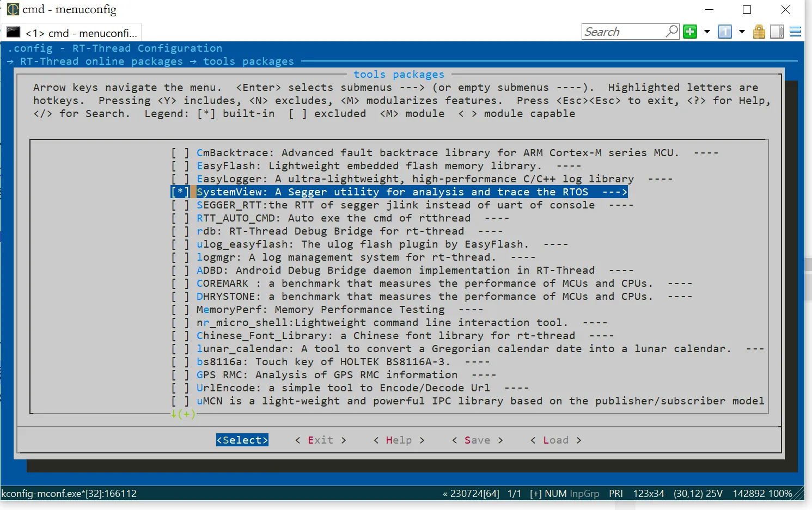Uncheck the SystemView checkbox
Screen dimensions: 812x510
point(180,192)
